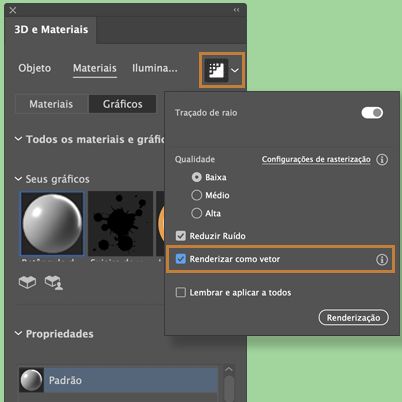This screenshot has width=402, height=402.
Task: Open Configurações de rasterização link
Action: click(x=316, y=159)
